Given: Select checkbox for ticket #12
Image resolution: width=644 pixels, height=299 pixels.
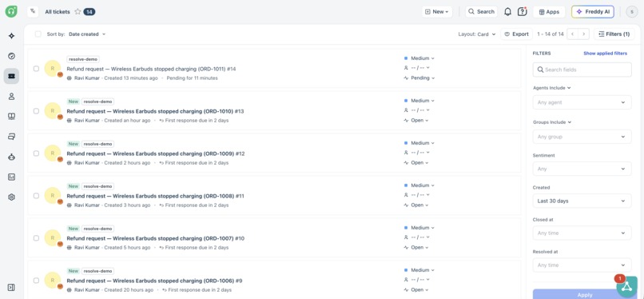Looking at the screenshot, I should 36,153.
